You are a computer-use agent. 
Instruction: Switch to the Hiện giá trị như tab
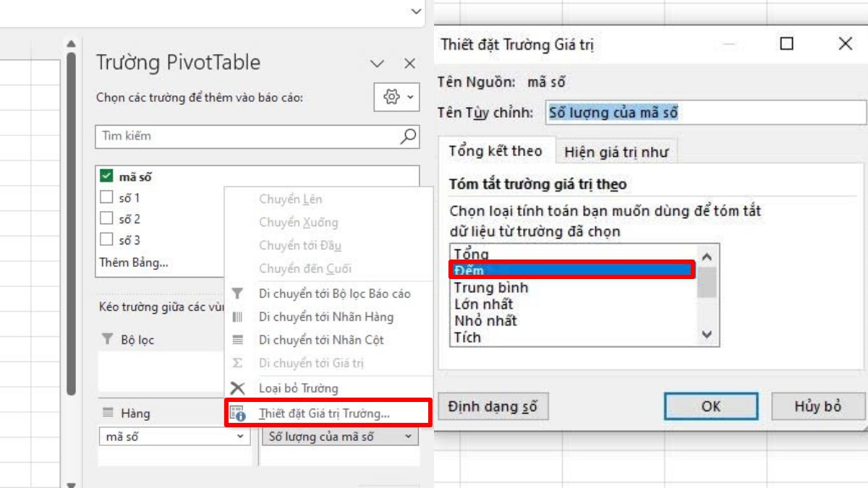[616, 152]
